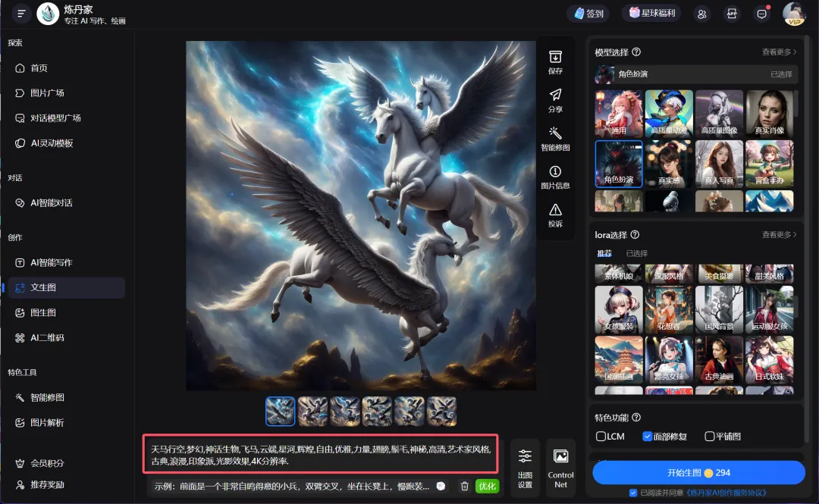Viewport: 819px width, 504px height.
Task: Enable the LCM checkbox
Action: point(601,437)
